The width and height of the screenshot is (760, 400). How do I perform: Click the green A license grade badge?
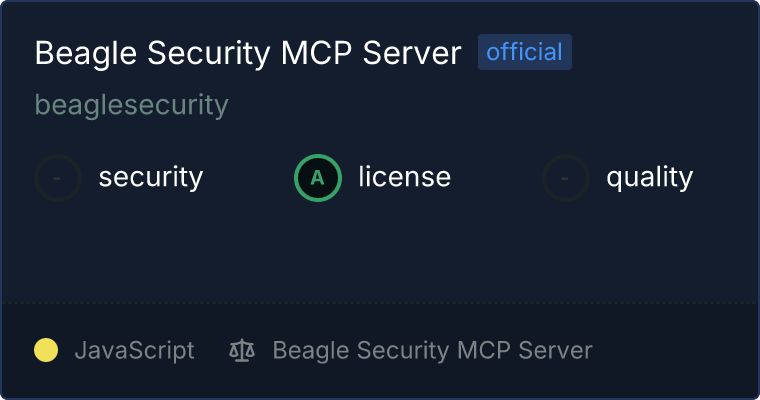point(318,178)
